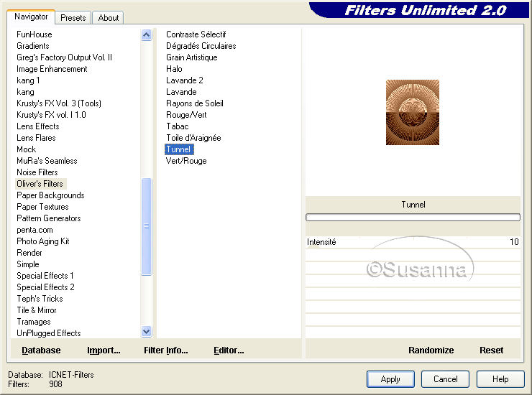Image resolution: width=532 pixels, height=395 pixels.
Task: Select Tramages category
Action: [34, 322]
